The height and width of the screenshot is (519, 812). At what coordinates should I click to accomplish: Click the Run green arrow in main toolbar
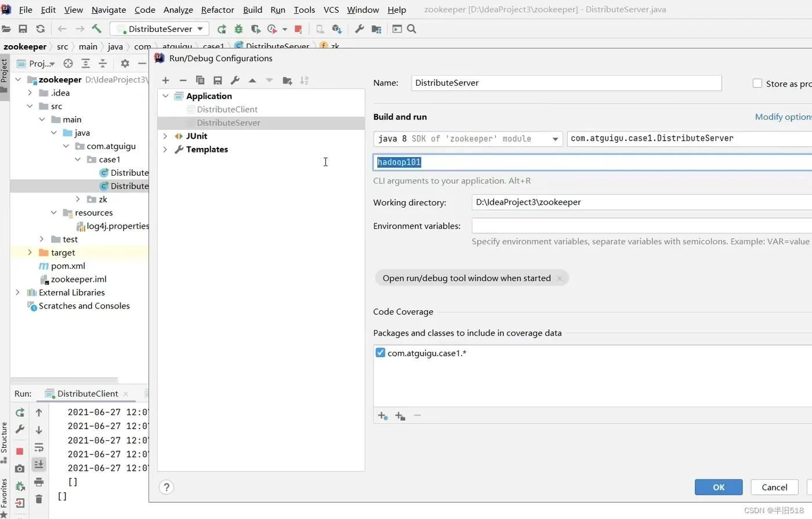click(222, 29)
